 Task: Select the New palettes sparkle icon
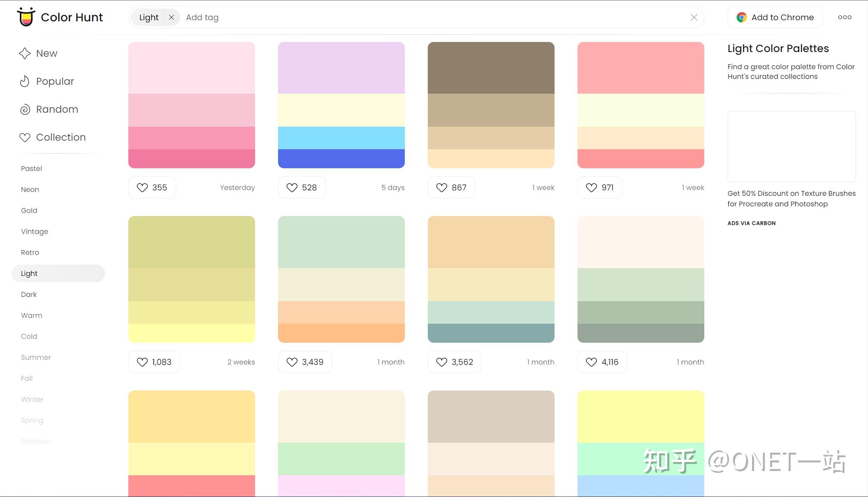(24, 53)
